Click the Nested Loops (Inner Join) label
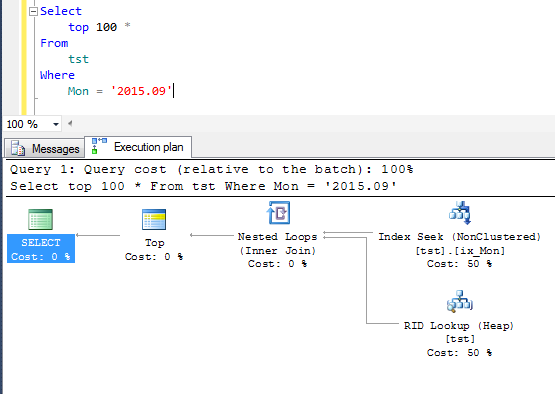Screen dimensions: 555x394 (x=278, y=244)
